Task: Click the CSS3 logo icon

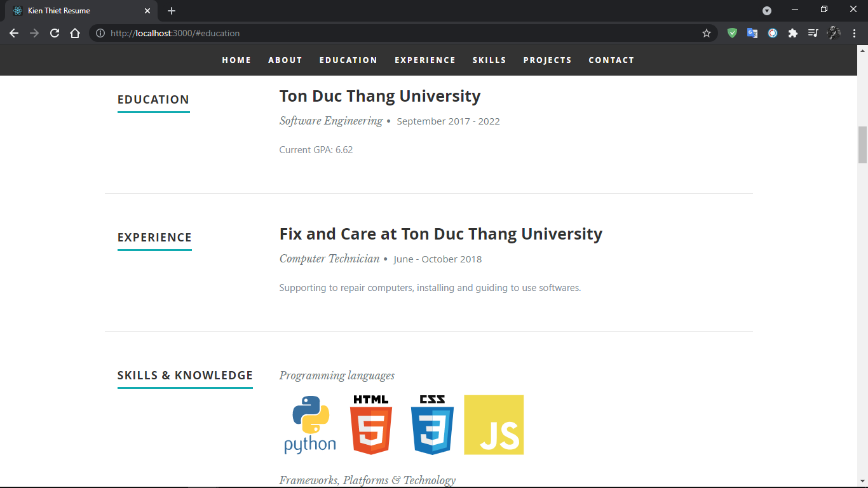Action: coord(432,424)
